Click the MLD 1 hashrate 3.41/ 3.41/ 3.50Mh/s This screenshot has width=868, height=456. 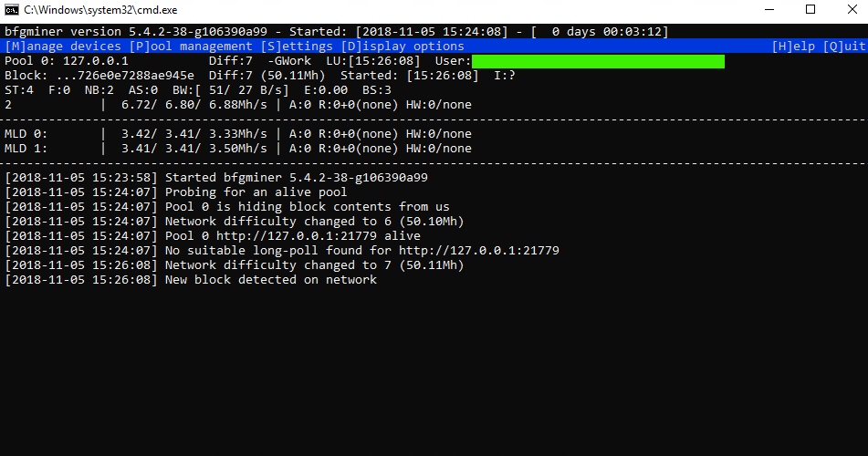coord(193,149)
